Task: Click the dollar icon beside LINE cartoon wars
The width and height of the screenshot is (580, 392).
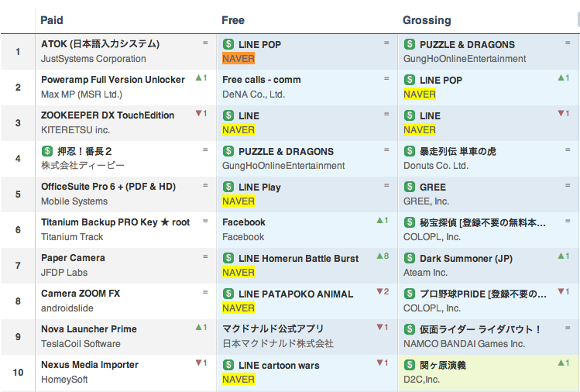Action: click(228, 365)
